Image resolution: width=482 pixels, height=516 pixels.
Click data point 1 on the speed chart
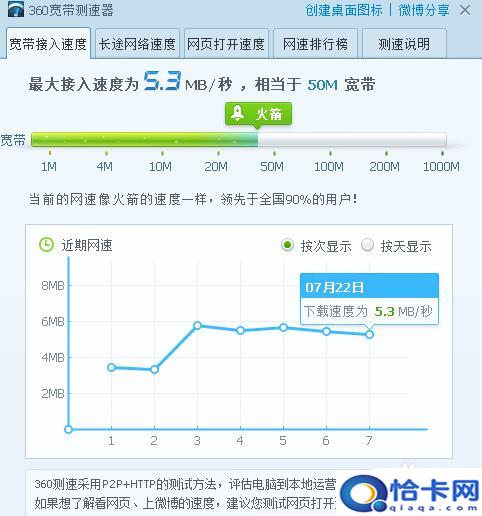click(111, 367)
